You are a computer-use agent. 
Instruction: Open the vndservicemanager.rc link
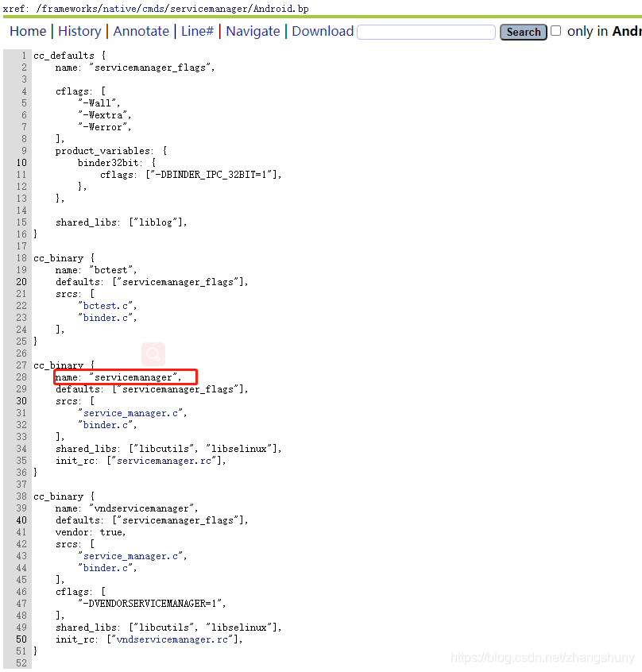click(172, 639)
